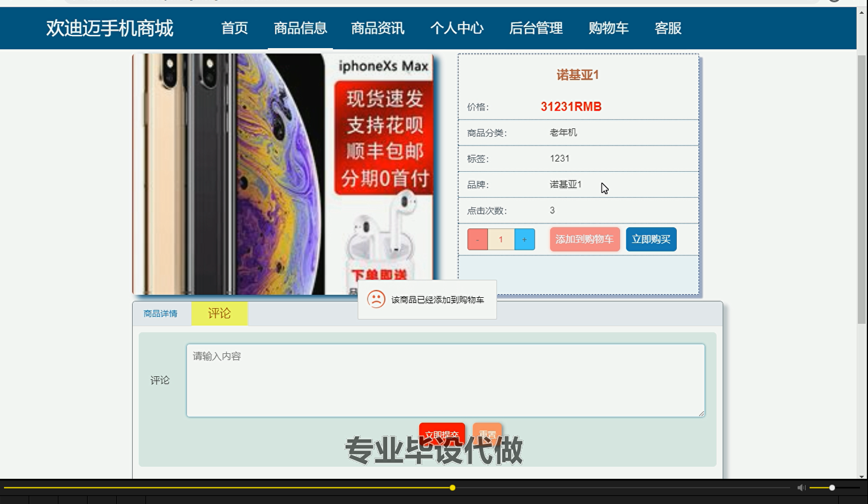Click the comment text area

click(x=445, y=380)
